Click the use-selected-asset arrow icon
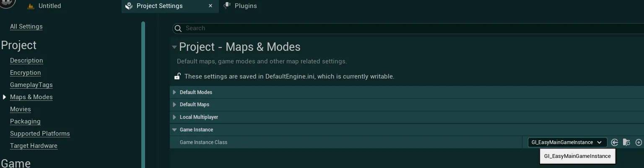This screenshot has height=168, width=644. [x=615, y=142]
